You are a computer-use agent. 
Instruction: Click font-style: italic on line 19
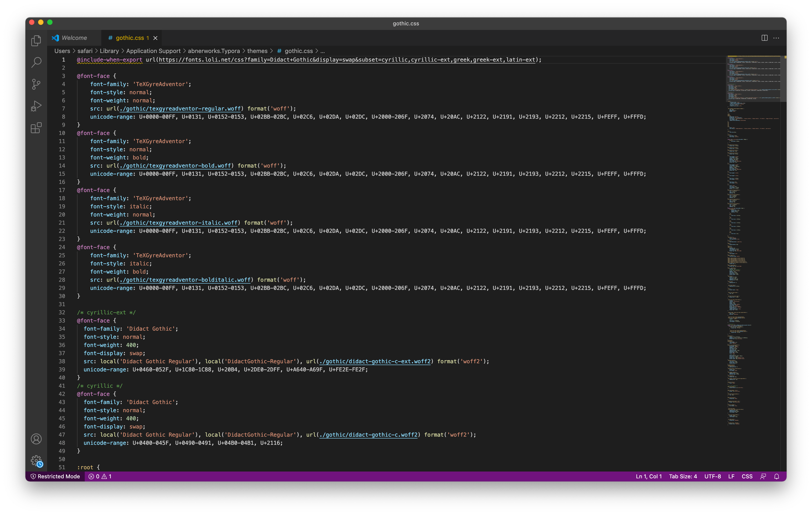[x=121, y=206]
